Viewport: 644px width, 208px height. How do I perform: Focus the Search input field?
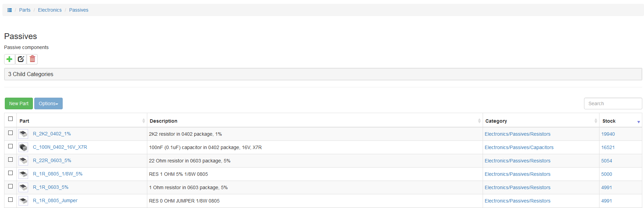click(x=613, y=103)
